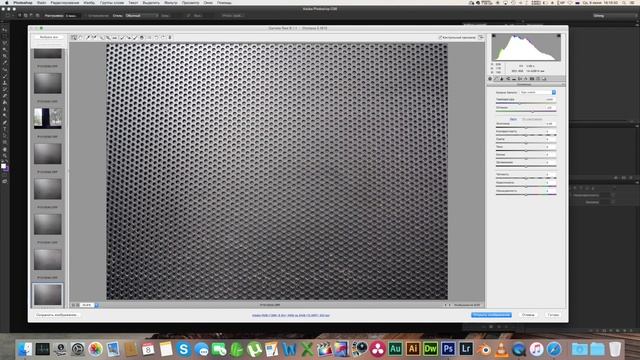Select the Graduated Filter tool

tap(142, 38)
